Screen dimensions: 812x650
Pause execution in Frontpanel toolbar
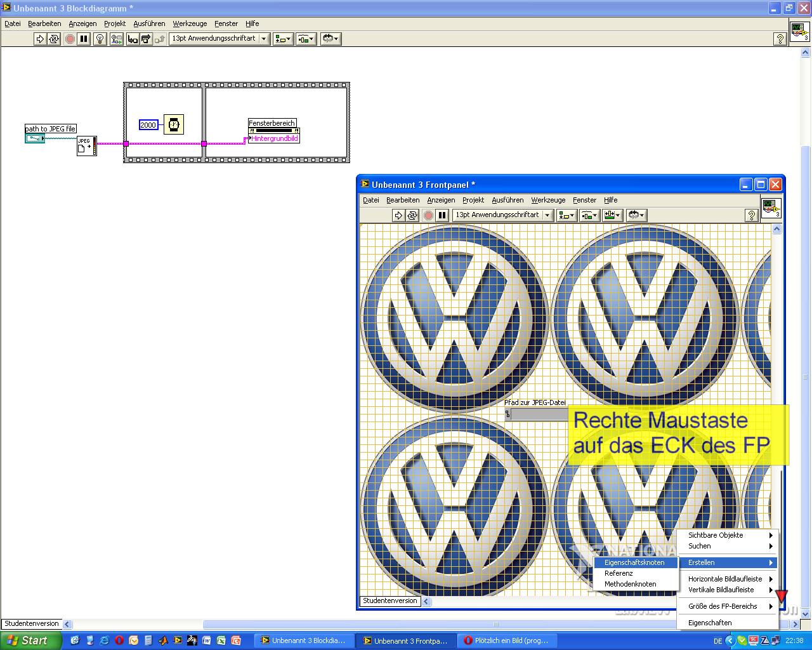442,215
